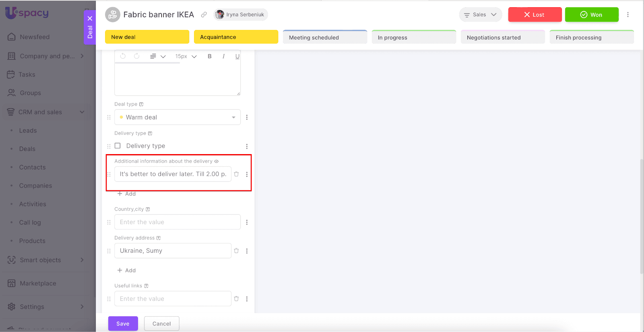The width and height of the screenshot is (644, 332).
Task: Close the Deal side panel
Action: [90, 19]
